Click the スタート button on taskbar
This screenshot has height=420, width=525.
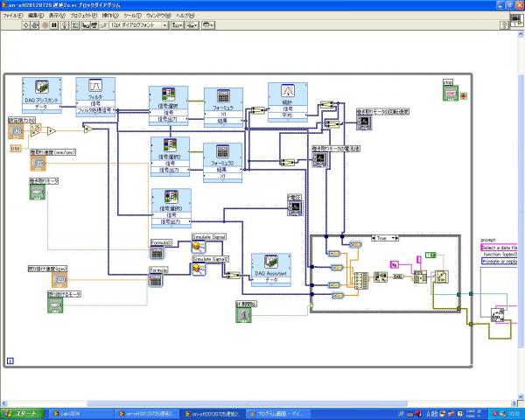[x=22, y=414]
